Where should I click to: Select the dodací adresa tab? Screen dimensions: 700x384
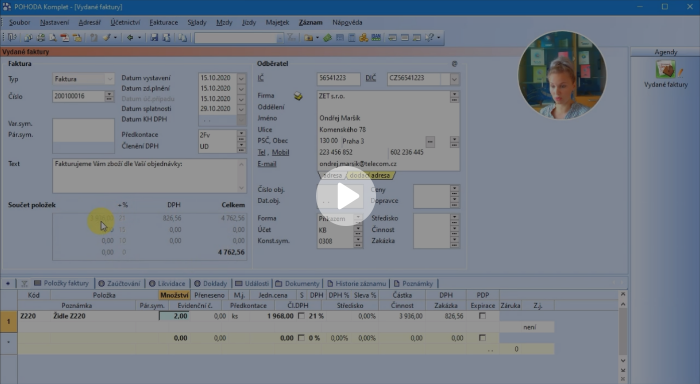click(370, 175)
